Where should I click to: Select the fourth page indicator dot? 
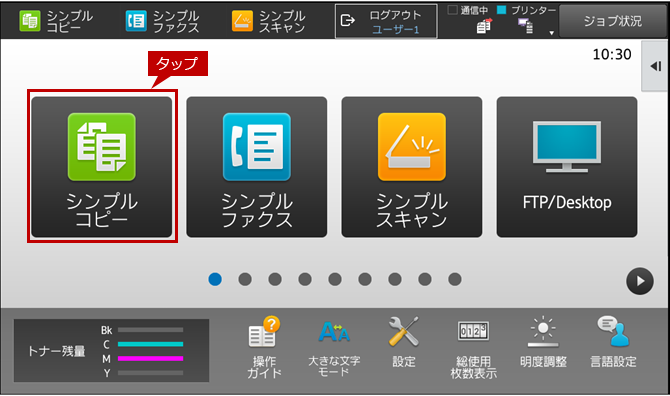coord(305,279)
